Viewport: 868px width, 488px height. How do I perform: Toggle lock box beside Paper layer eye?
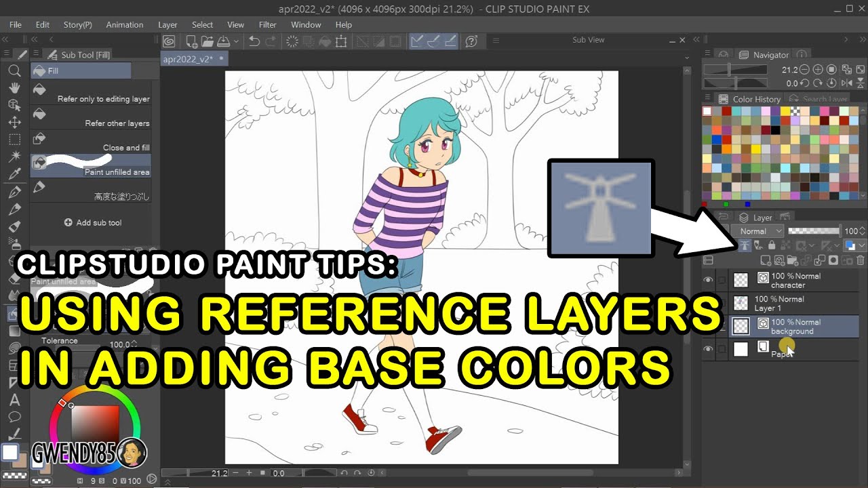722,349
